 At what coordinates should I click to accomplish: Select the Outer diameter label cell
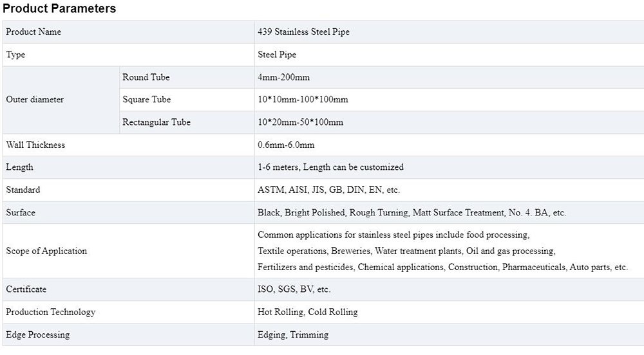click(35, 100)
